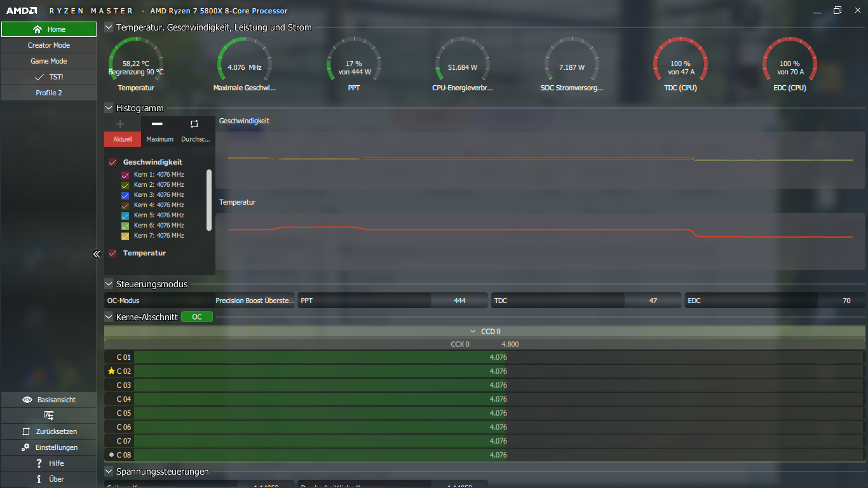Select the Maximum histogram tab

pyautogui.click(x=159, y=139)
